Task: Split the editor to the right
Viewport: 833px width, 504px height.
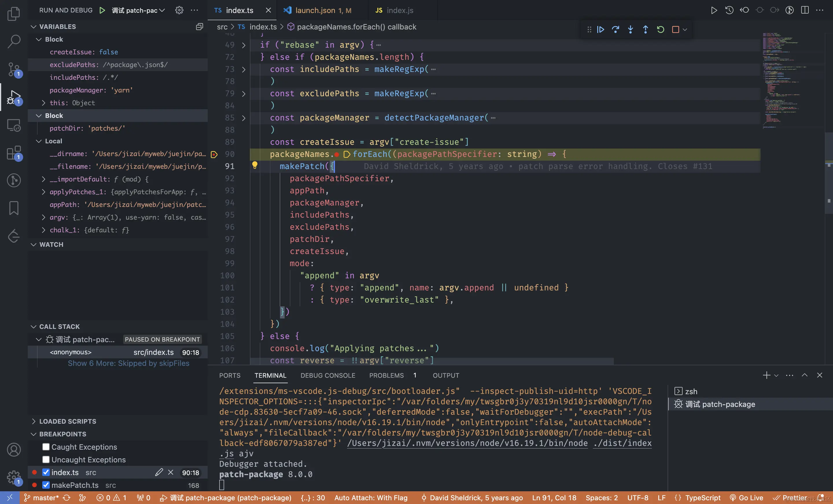Action: point(805,10)
